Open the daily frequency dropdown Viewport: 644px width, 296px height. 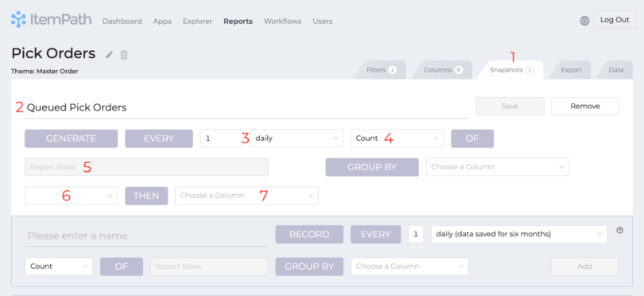tap(297, 138)
